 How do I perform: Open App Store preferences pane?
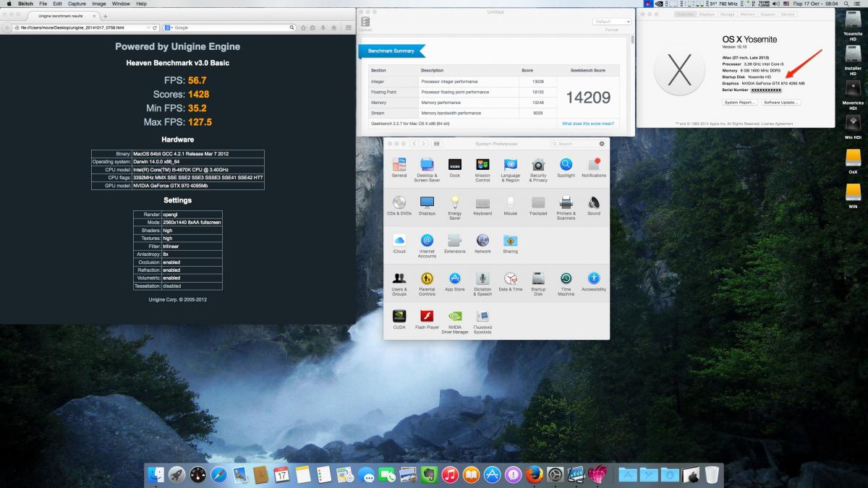click(x=455, y=281)
